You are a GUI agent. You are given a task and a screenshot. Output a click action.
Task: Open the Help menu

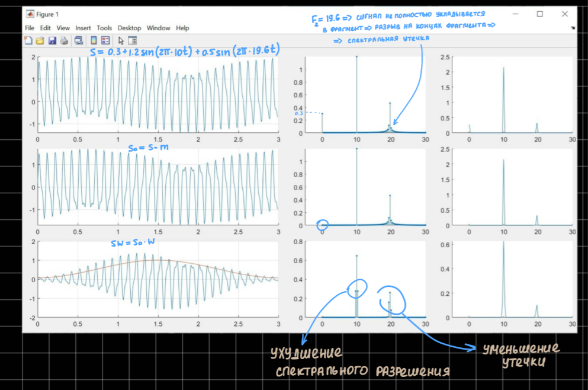pos(182,28)
